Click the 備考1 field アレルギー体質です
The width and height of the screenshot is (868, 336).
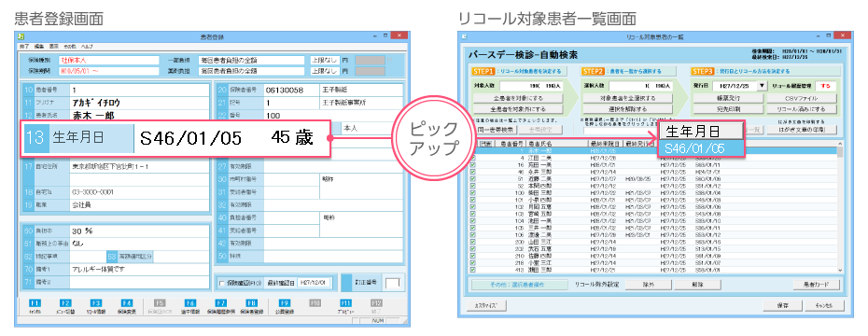(139, 270)
